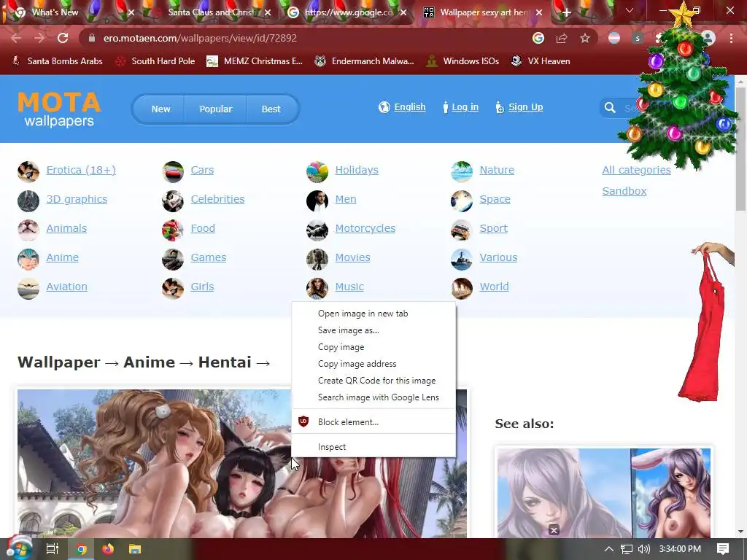Show hidden system tray icons

point(609,549)
